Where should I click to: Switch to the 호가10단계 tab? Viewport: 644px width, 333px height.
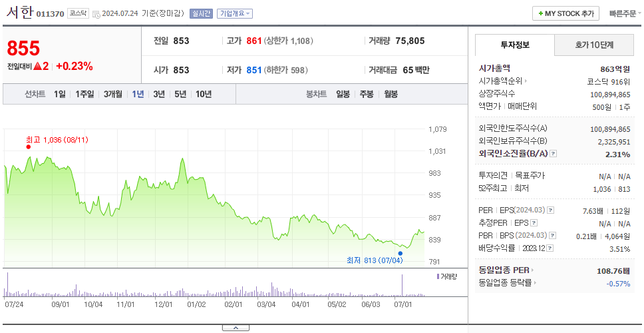594,45
